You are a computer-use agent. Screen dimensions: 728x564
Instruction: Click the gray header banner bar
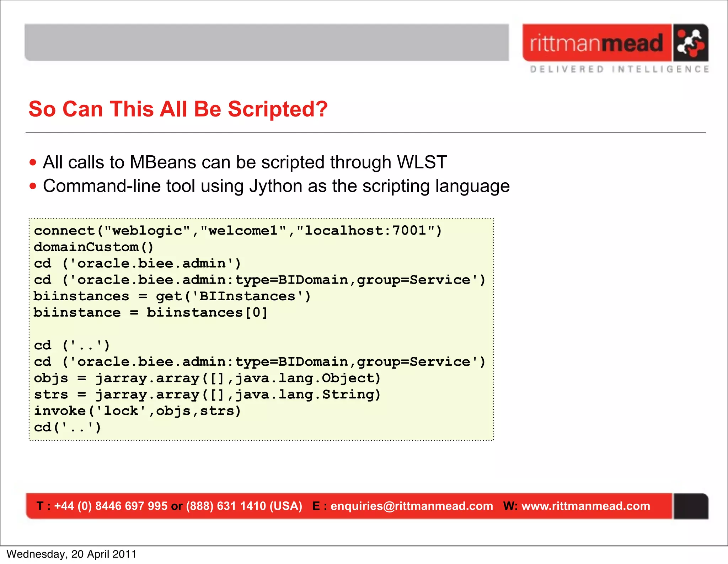(267, 42)
